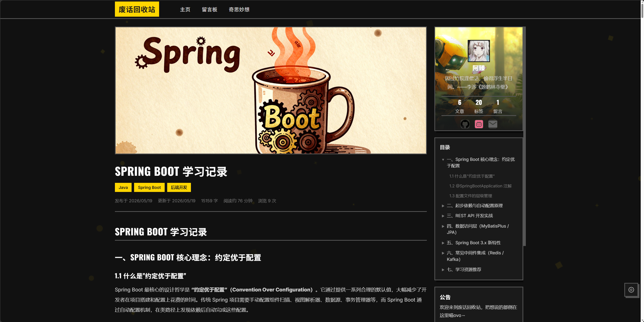Click the email envelope icon
Viewport: 644px width, 322px height.
(x=493, y=124)
